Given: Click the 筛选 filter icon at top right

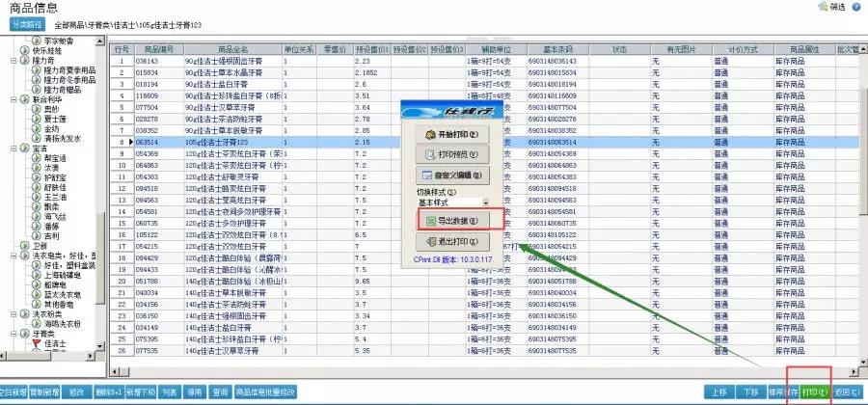Looking at the screenshot, I should pos(831,7).
